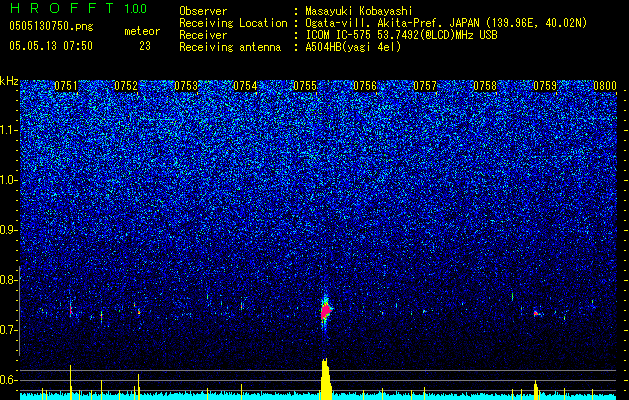This screenshot has width=629, height=400.
Task: Click the Receiving antenna field label
Action: [230, 47]
